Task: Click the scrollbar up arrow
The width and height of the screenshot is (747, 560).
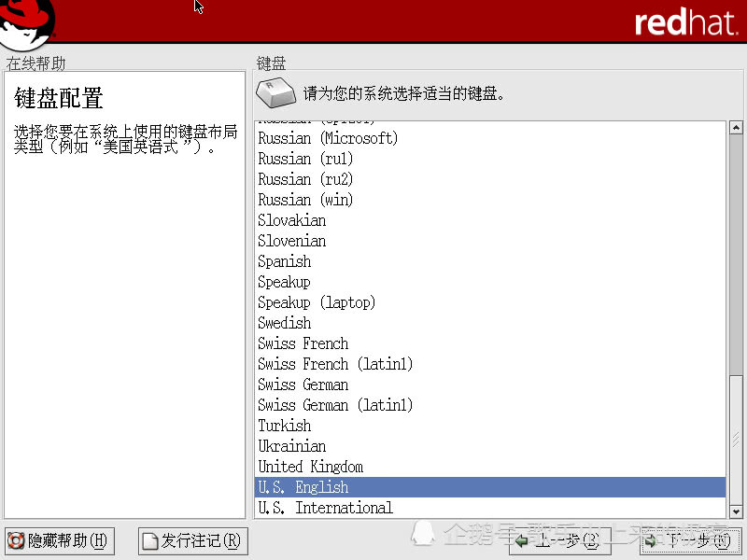Action: pos(736,128)
